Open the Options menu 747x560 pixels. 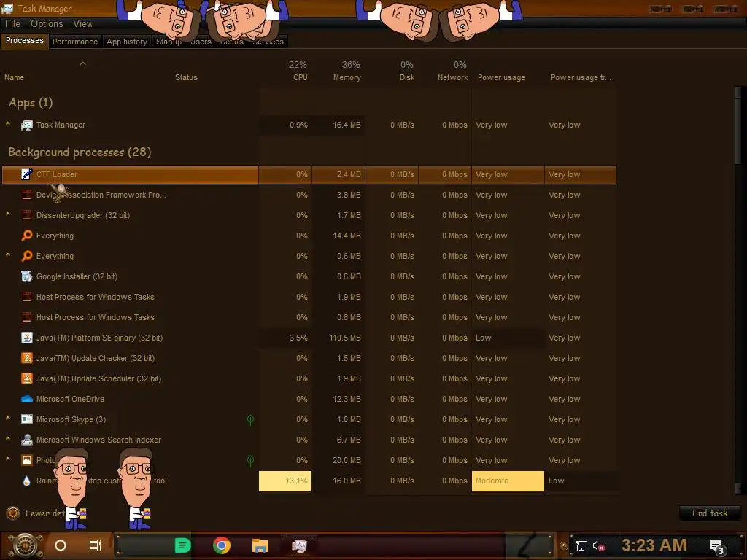[x=47, y=24]
